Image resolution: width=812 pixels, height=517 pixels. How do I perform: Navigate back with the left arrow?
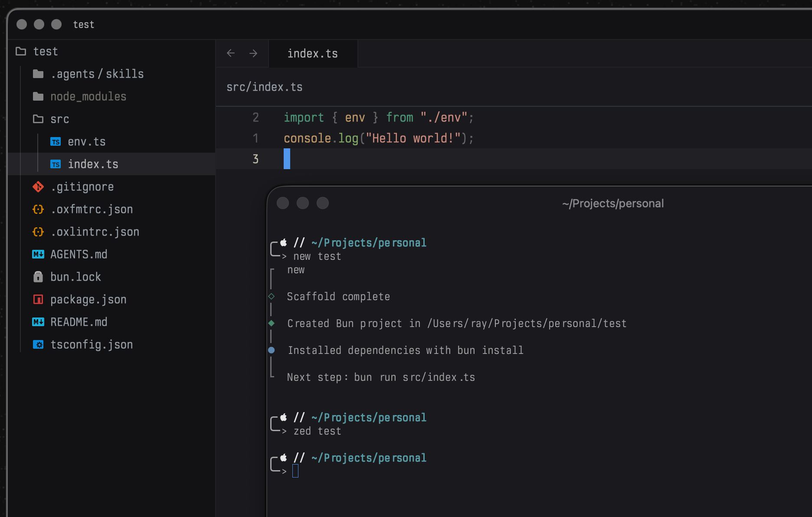pos(231,53)
